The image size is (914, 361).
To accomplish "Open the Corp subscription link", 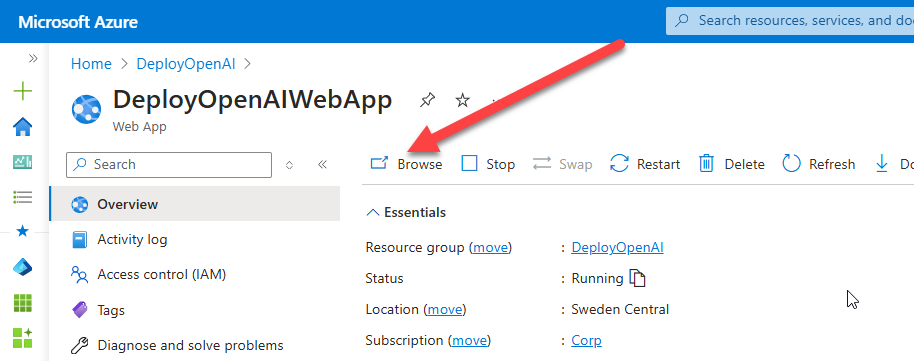I will coord(586,340).
